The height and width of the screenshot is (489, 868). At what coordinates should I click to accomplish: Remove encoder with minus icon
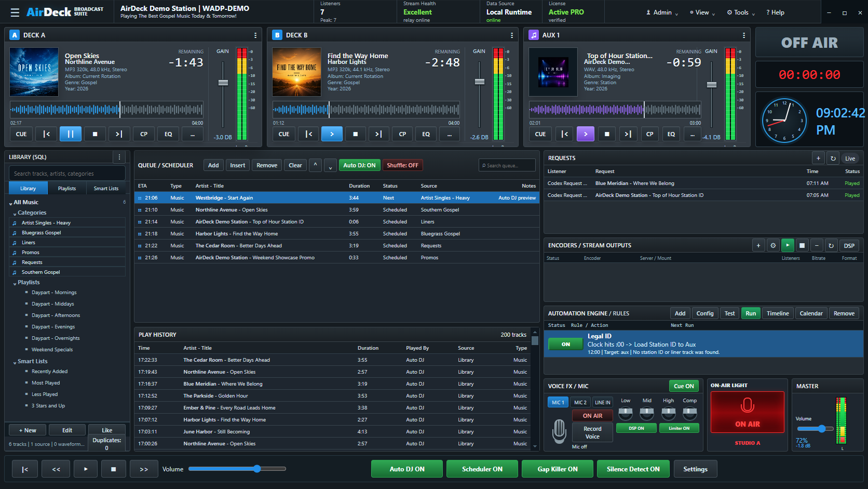pyautogui.click(x=817, y=246)
